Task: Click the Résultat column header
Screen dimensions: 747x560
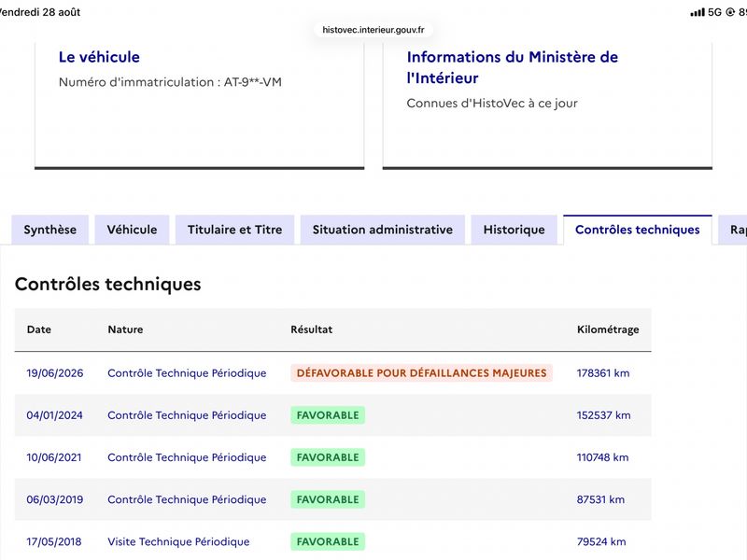Action: point(312,329)
